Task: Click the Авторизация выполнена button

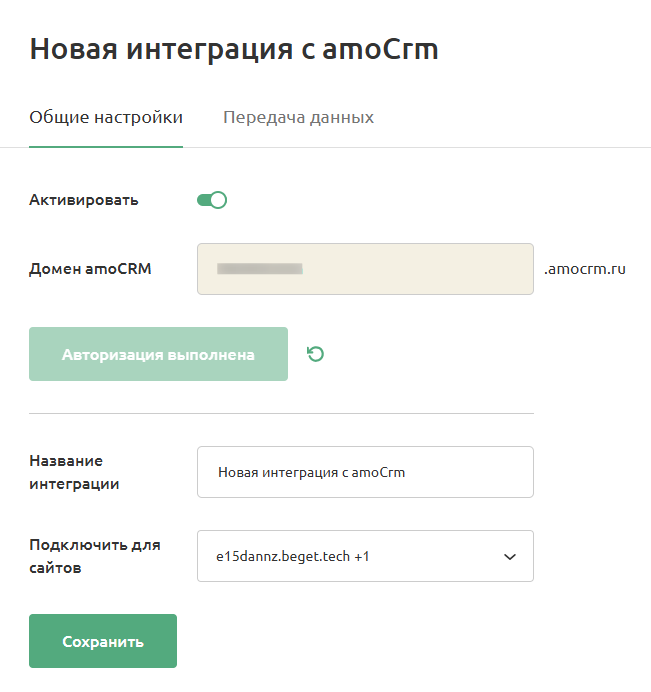Action: pos(158,354)
